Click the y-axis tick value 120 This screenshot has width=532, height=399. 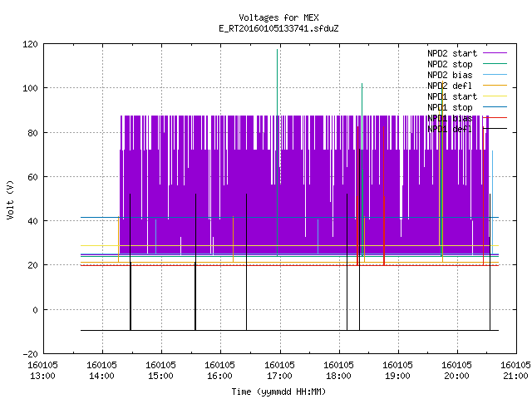click(30, 44)
